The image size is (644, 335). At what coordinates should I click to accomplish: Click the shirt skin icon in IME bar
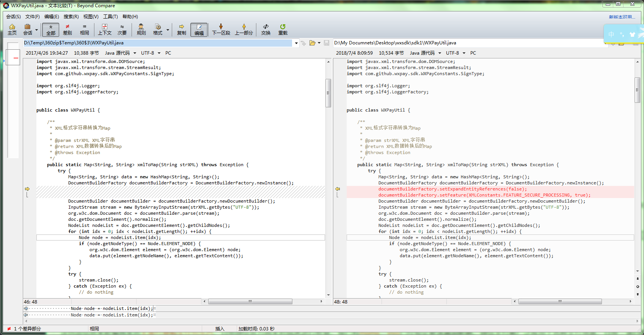pyautogui.click(x=632, y=35)
